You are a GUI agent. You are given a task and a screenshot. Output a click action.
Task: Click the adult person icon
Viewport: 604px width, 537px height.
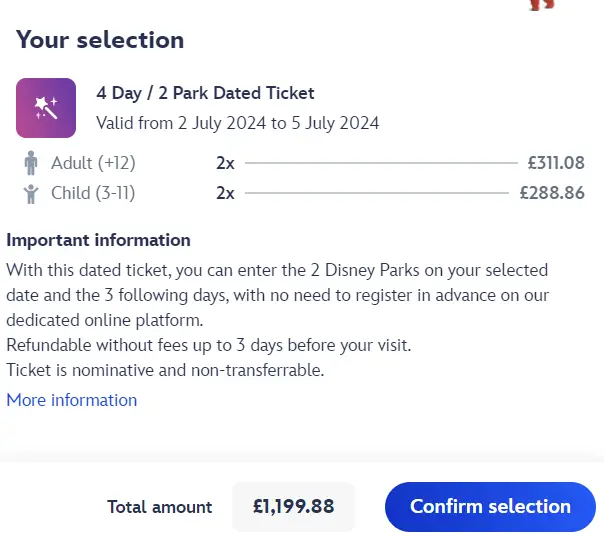tap(31, 163)
